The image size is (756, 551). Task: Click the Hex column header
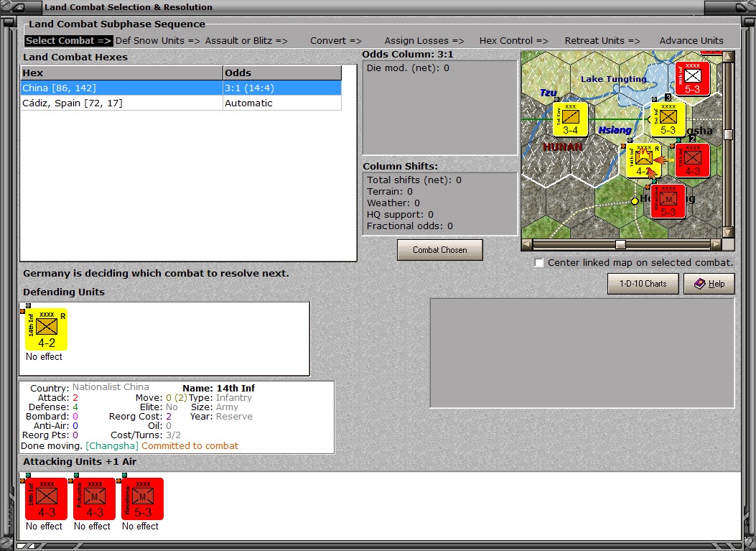point(122,73)
